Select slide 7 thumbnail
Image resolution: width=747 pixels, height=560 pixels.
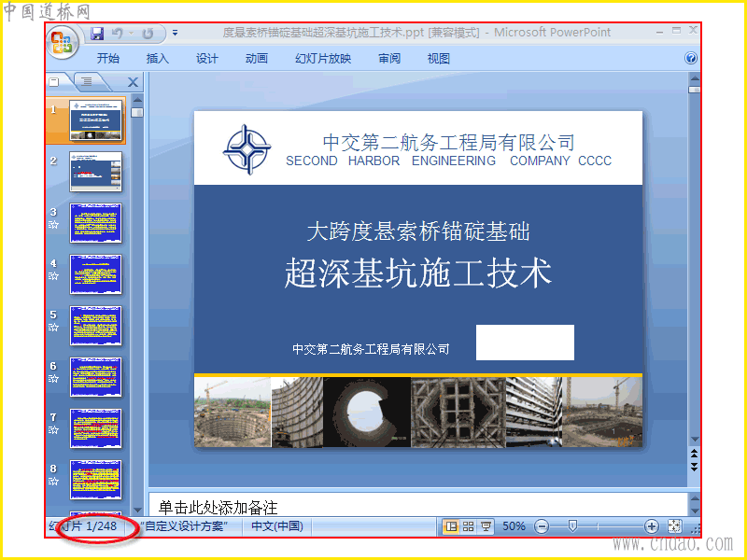click(95, 428)
